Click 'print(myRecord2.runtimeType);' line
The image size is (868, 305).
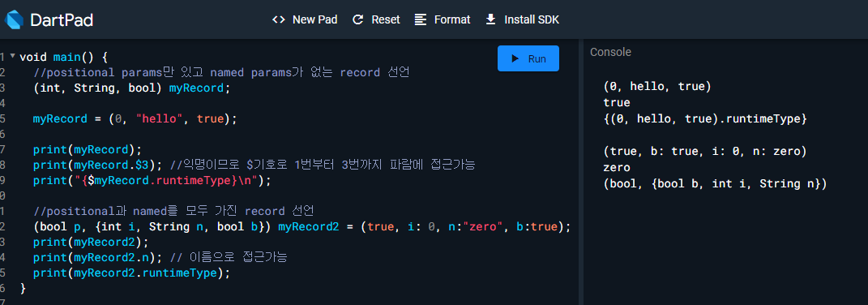131,273
